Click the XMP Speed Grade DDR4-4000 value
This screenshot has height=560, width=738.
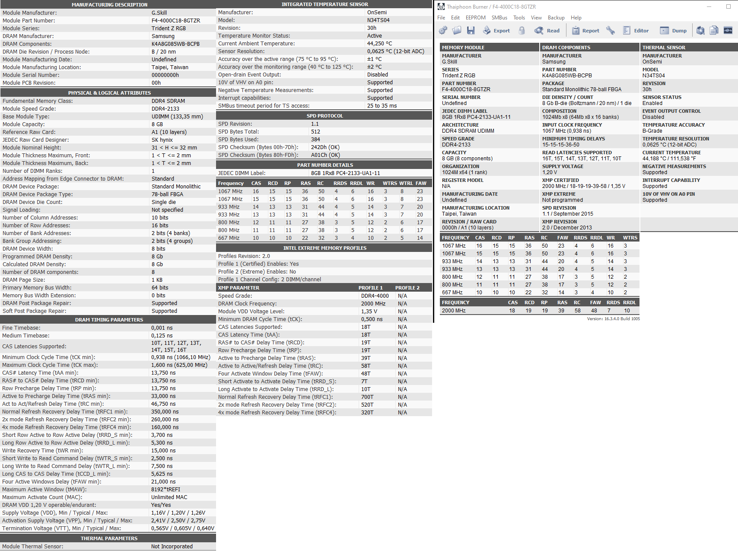[375, 296]
